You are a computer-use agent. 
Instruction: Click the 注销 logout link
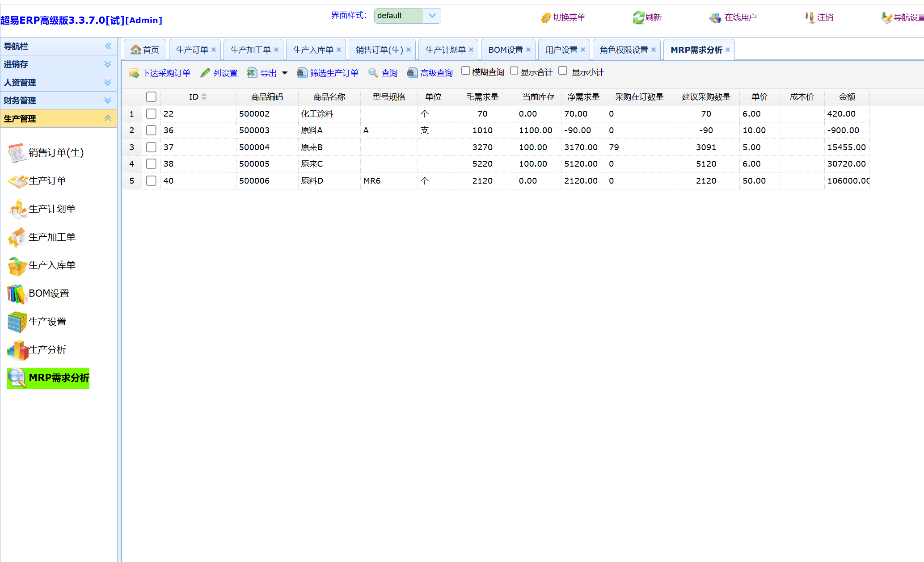point(824,17)
